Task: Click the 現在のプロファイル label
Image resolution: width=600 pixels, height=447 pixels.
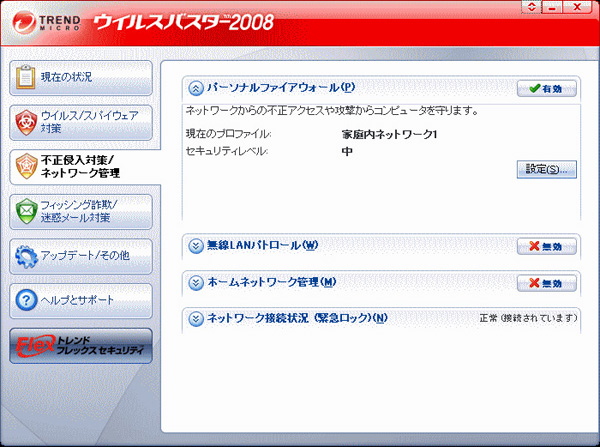Action: [x=228, y=134]
